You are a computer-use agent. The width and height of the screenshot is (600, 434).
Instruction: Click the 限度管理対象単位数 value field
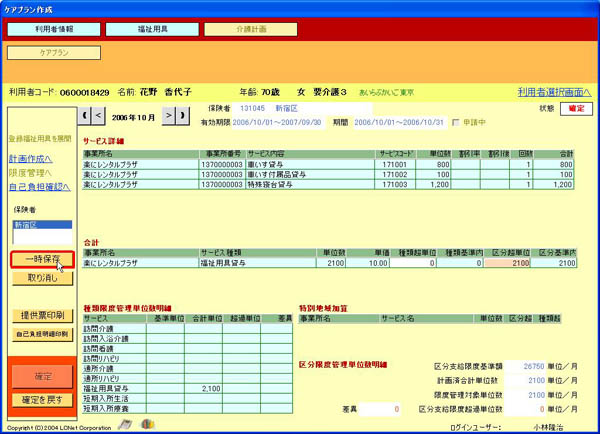[525, 395]
